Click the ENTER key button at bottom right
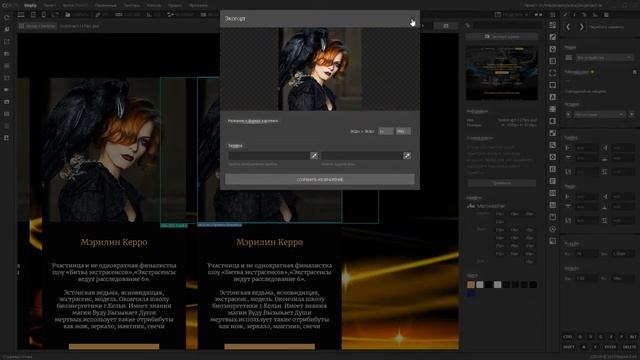Viewport: 640px width, 360px height. click(611, 347)
